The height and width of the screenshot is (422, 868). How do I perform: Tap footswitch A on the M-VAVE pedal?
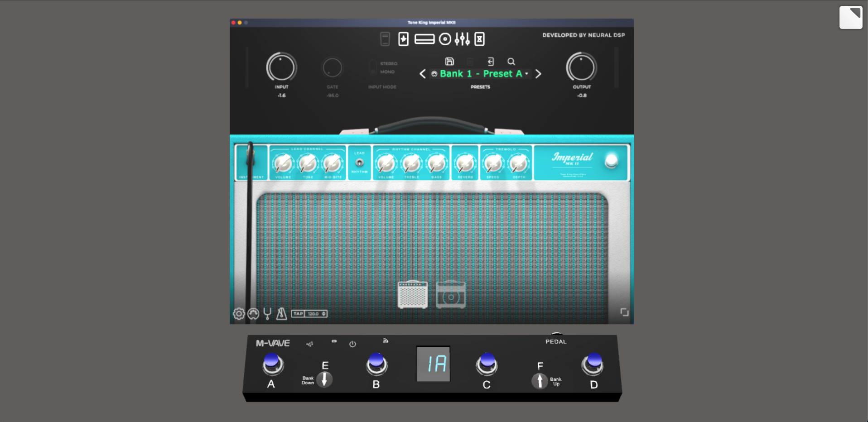(273, 364)
